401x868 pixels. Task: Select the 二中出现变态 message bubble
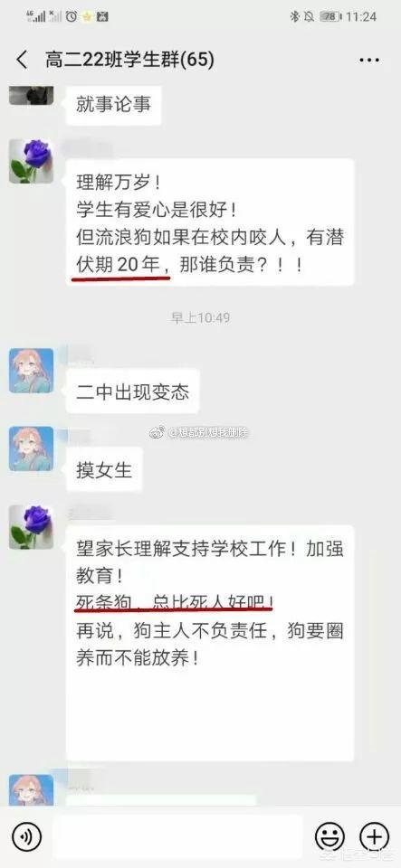pyautogui.click(x=132, y=392)
